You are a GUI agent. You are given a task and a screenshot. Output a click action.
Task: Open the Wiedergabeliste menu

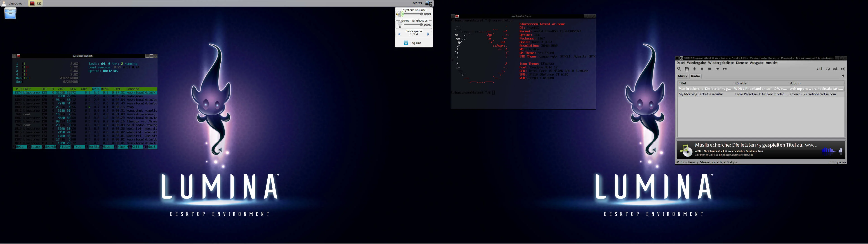click(721, 63)
